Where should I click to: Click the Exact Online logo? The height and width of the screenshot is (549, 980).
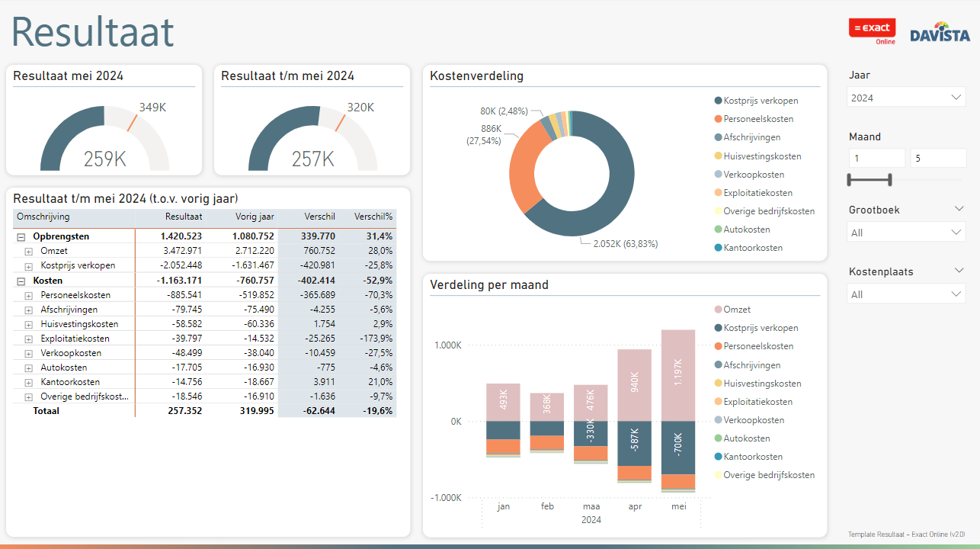(872, 31)
